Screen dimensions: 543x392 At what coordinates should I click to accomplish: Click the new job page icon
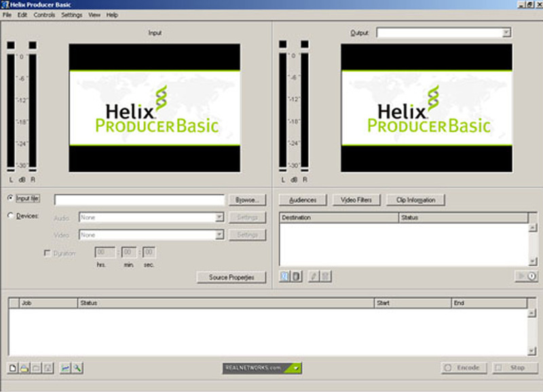point(13,368)
